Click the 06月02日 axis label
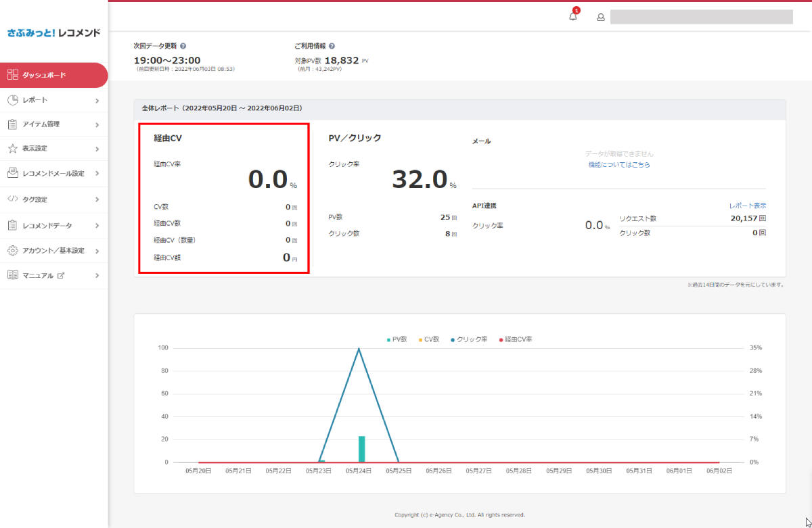 pos(719,471)
